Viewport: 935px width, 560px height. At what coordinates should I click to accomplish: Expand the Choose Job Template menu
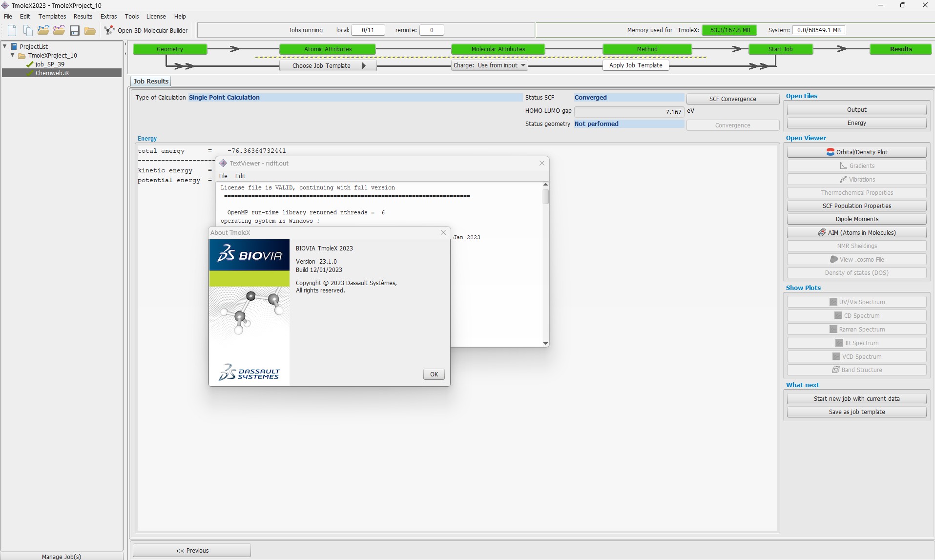click(328, 66)
